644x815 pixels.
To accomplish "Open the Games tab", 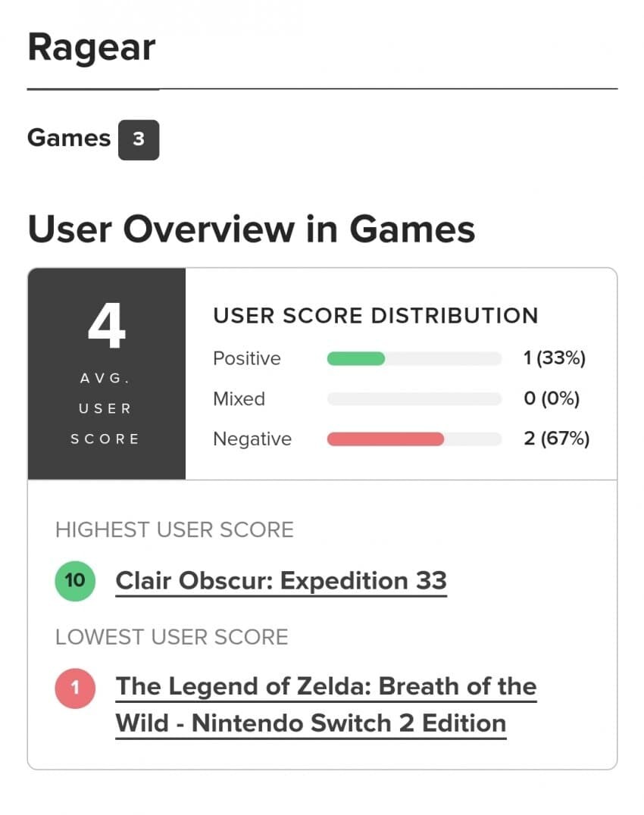I will (x=69, y=138).
